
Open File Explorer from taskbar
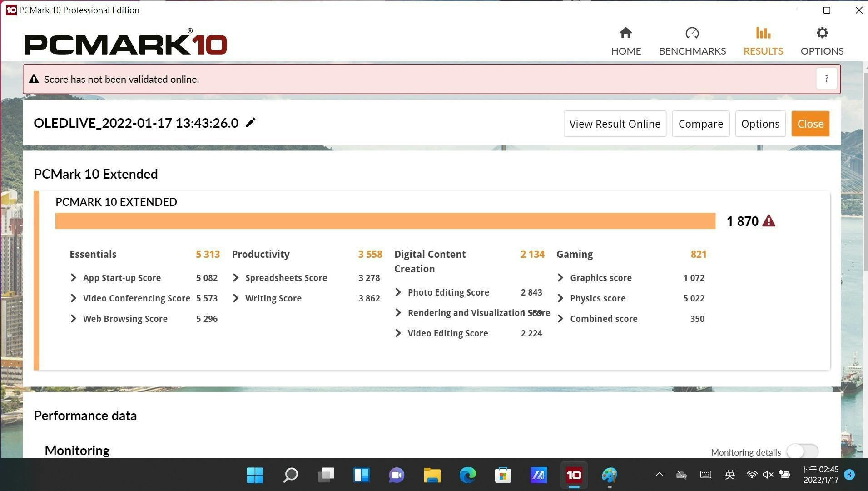432,475
